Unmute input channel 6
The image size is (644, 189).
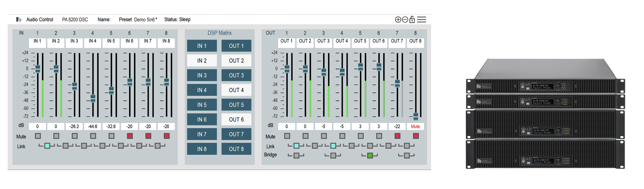pos(129,136)
